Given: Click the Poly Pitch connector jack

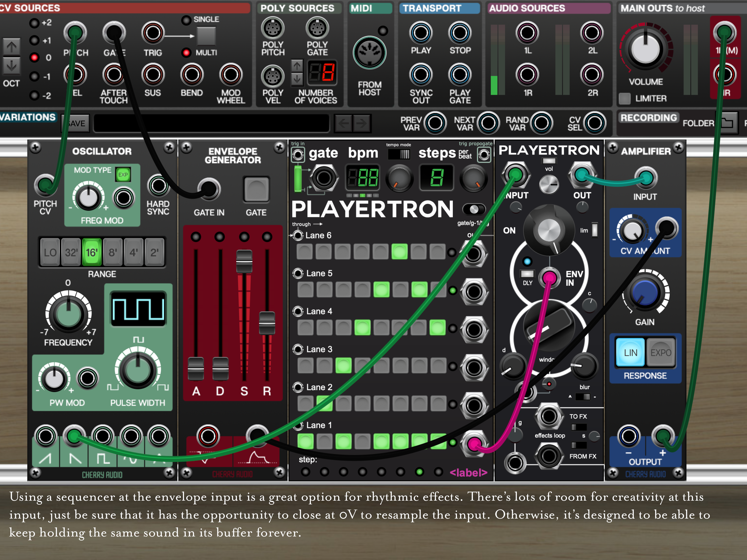Looking at the screenshot, I should coord(273,28).
